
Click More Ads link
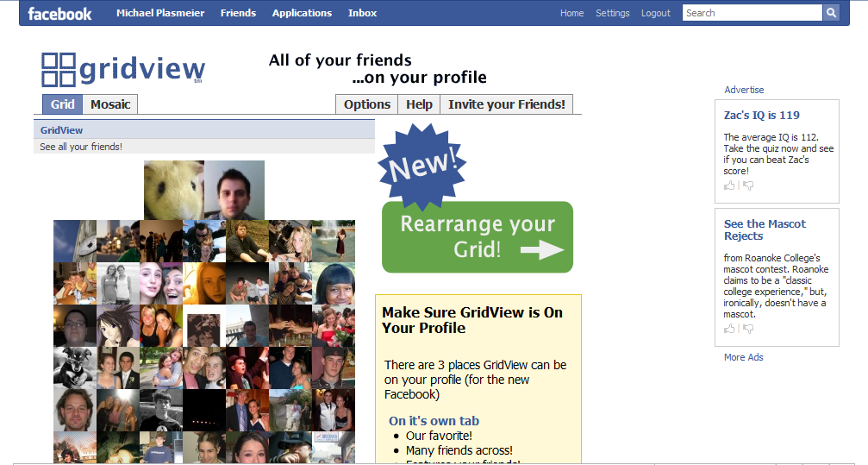(744, 357)
